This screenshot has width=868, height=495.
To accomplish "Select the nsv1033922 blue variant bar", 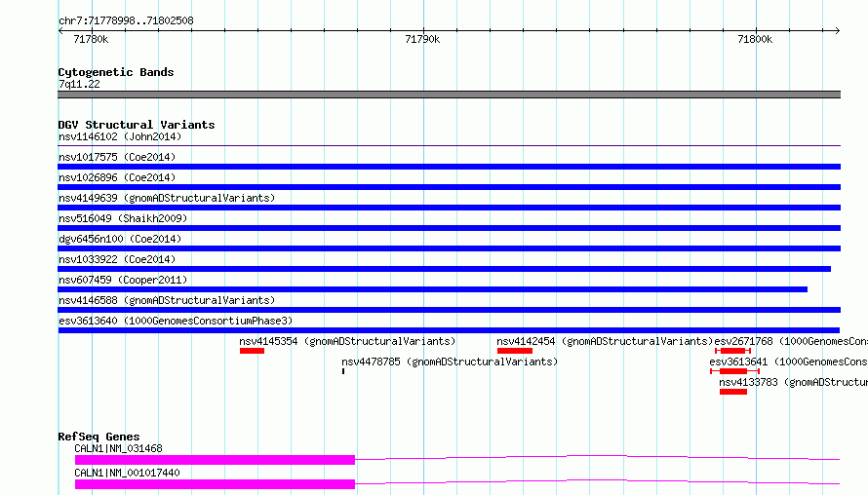I will pos(444,269).
